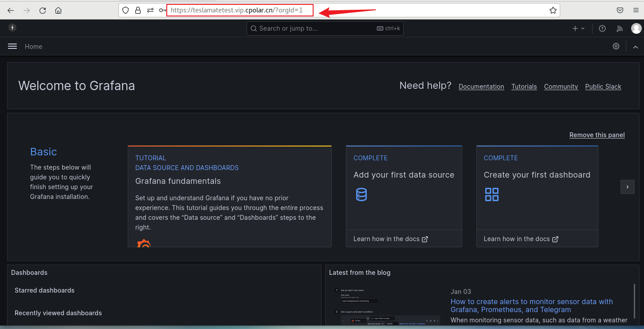Open the Pocket save icon

coord(620,10)
